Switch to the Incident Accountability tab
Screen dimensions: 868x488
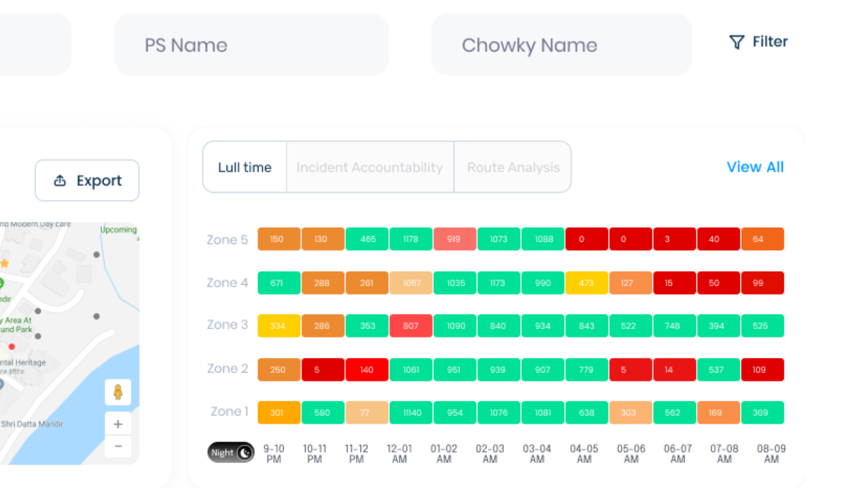pyautogui.click(x=369, y=168)
